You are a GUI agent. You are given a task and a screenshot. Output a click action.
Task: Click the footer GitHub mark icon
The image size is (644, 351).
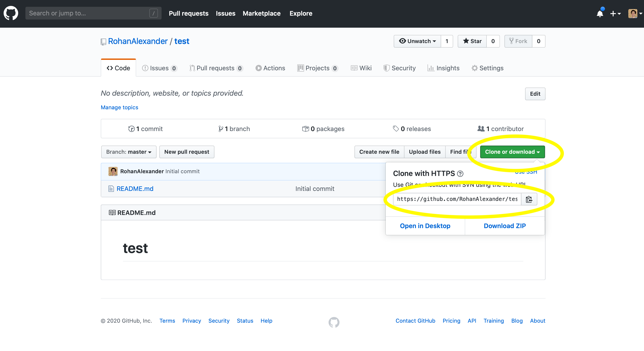click(334, 322)
